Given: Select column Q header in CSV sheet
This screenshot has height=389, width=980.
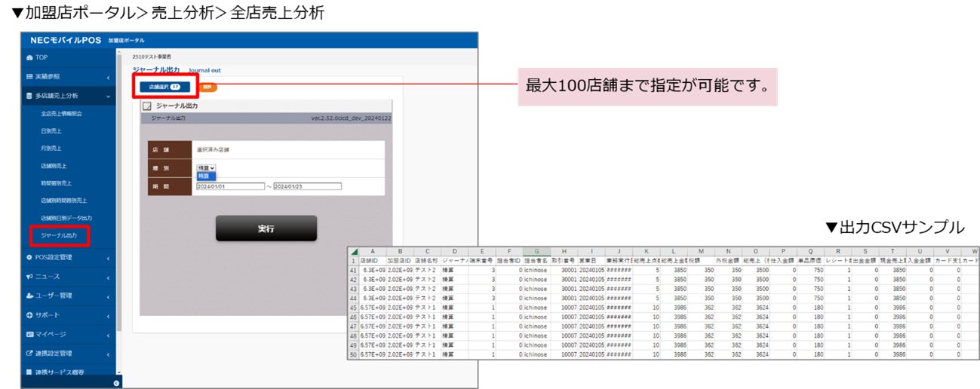Looking at the screenshot, I should click(810, 251).
